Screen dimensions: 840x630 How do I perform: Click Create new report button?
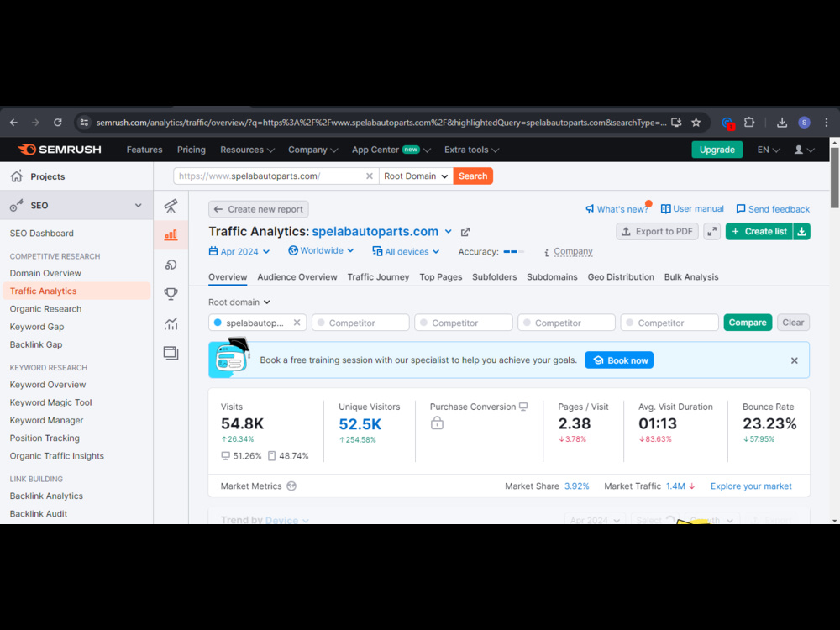tap(258, 209)
